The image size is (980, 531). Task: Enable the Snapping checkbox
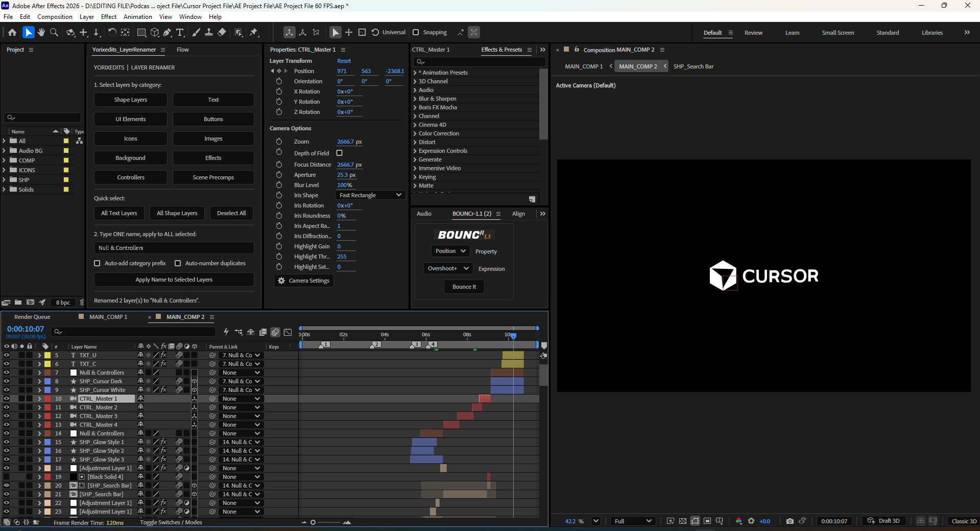pyautogui.click(x=416, y=32)
